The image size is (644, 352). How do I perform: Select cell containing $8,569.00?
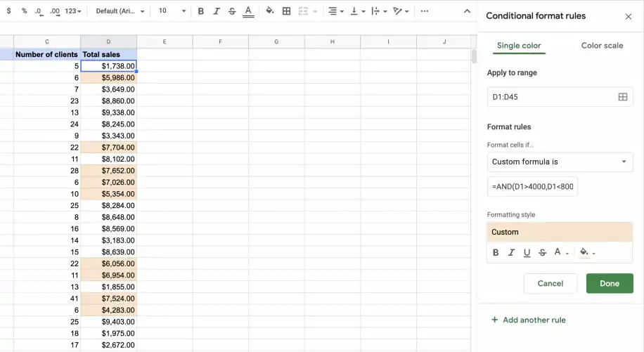pos(108,229)
